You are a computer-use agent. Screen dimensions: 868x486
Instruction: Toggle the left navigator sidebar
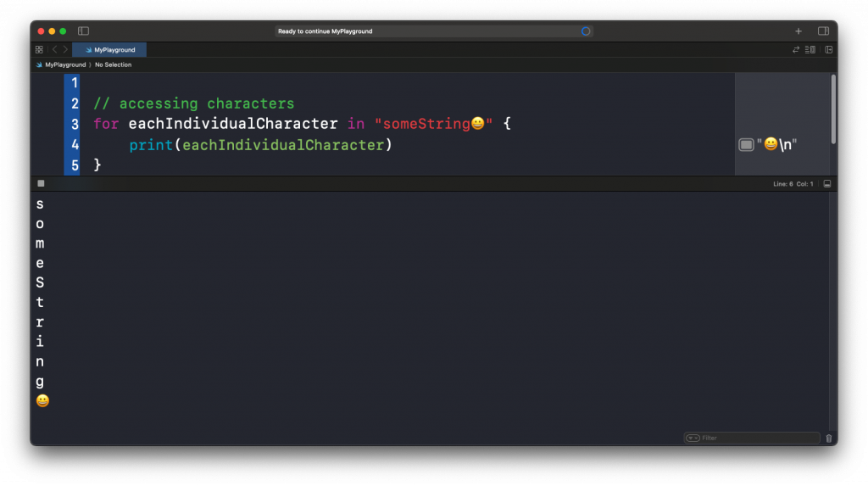pyautogui.click(x=83, y=31)
